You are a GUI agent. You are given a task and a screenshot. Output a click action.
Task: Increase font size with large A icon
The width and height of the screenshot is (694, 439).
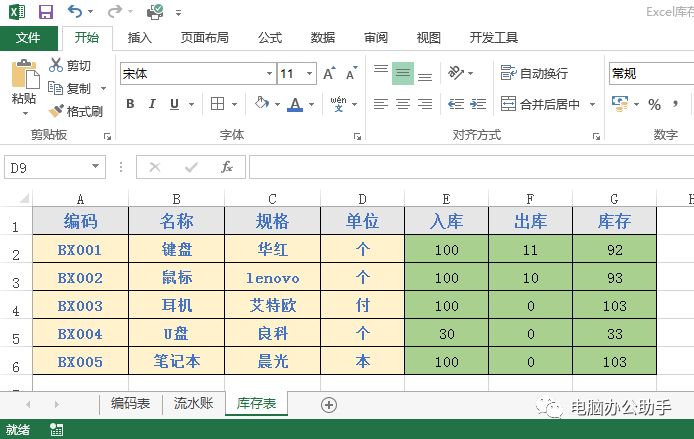[x=329, y=73]
